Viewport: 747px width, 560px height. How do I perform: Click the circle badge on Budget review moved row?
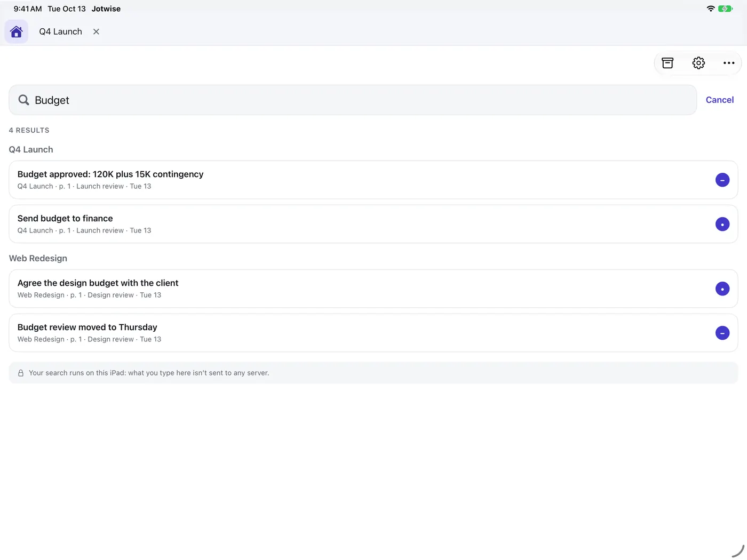tap(722, 333)
